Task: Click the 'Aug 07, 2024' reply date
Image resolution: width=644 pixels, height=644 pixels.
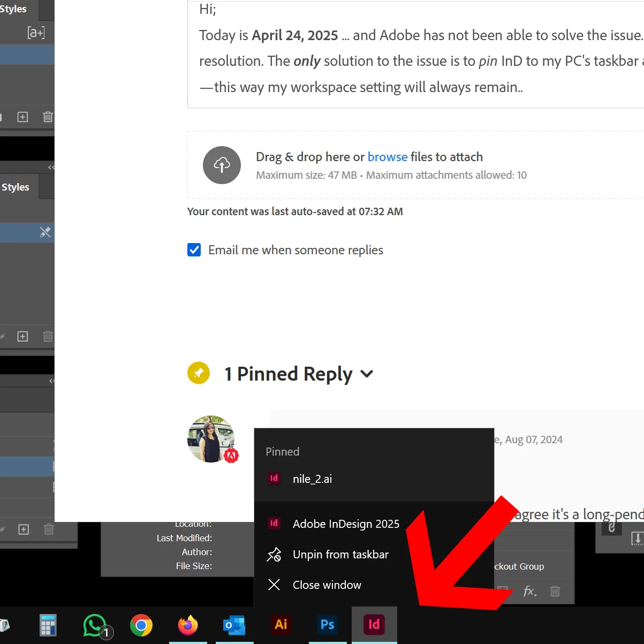Action: point(534,440)
